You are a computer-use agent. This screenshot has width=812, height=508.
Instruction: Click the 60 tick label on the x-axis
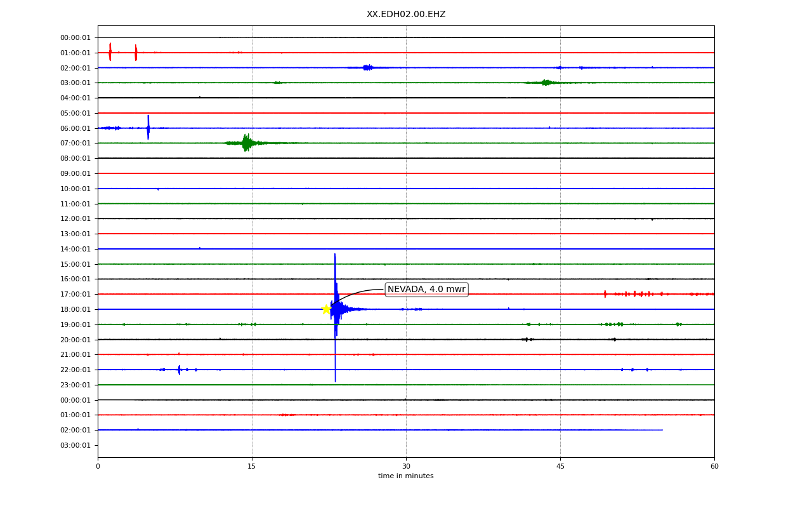pos(714,467)
